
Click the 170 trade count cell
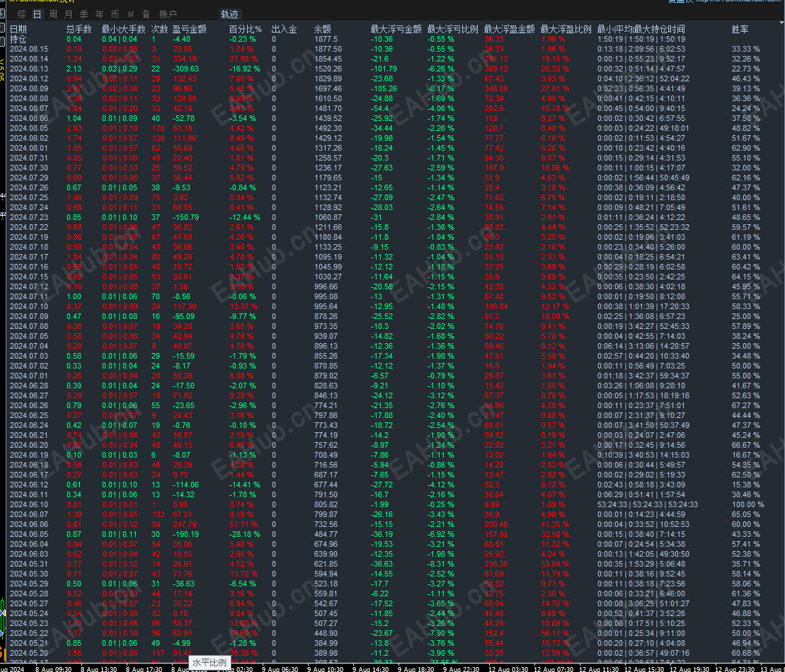pyautogui.click(x=158, y=128)
